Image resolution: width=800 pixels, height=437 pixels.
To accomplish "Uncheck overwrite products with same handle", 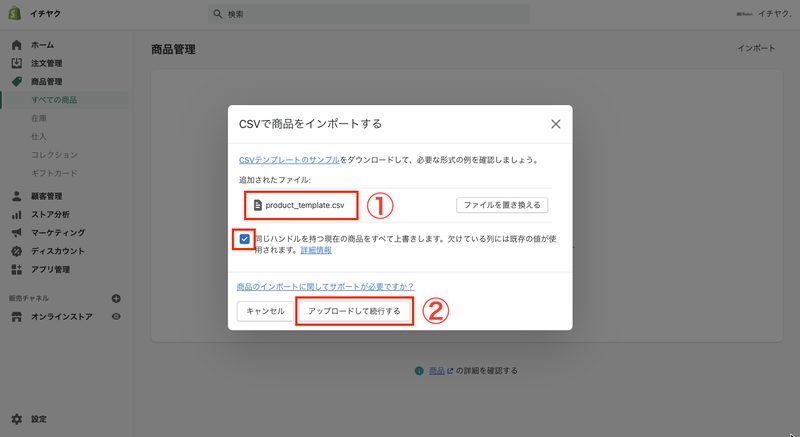I will click(x=244, y=239).
